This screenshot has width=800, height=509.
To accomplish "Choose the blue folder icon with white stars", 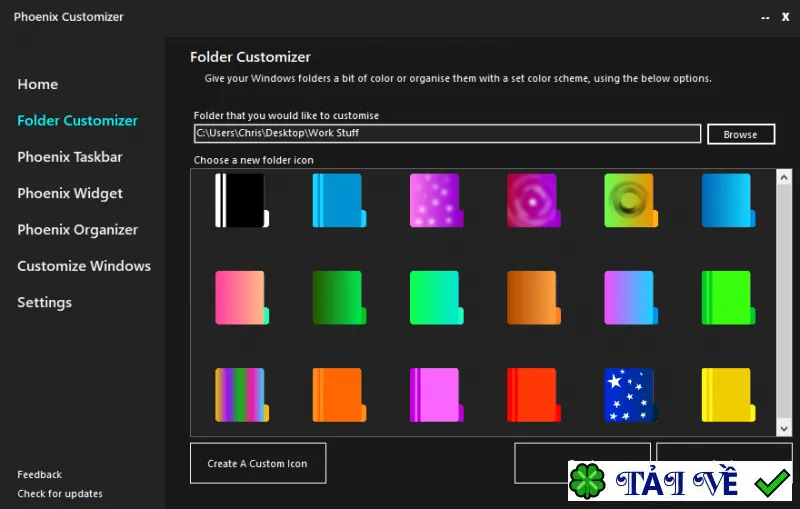I will coord(631,395).
